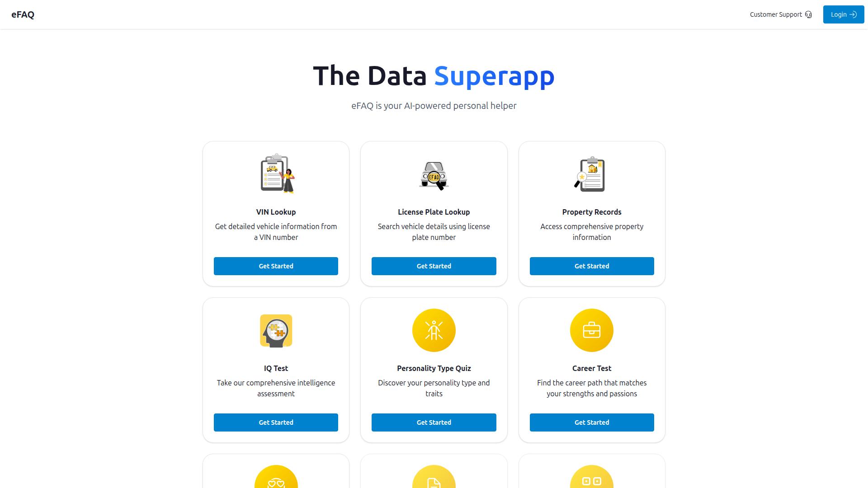
Task: Click the Property Records clipboard icon
Action: pyautogui.click(x=591, y=174)
